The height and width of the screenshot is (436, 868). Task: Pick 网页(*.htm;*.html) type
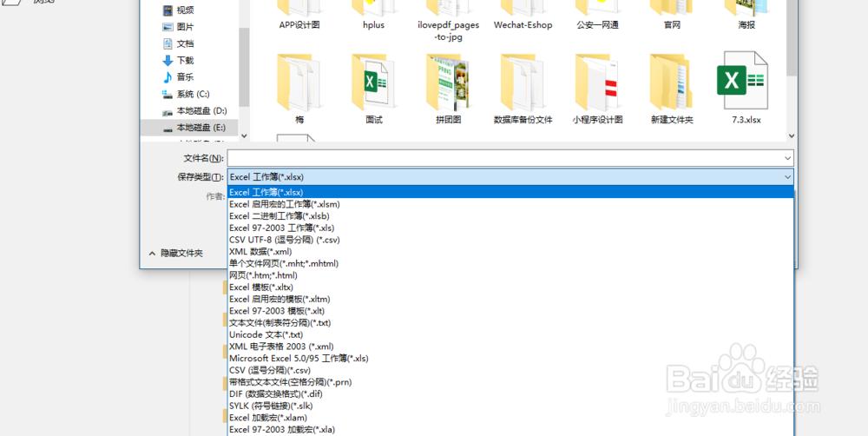point(510,275)
